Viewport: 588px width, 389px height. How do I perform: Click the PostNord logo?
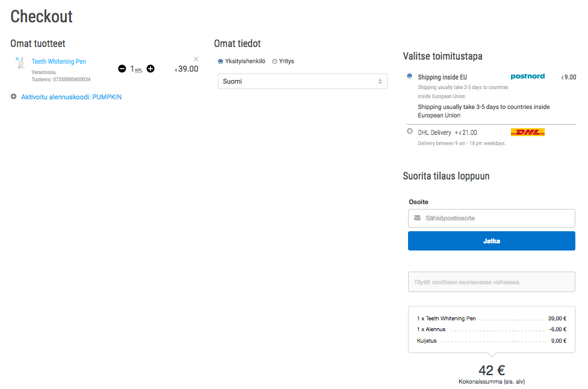[x=527, y=76]
